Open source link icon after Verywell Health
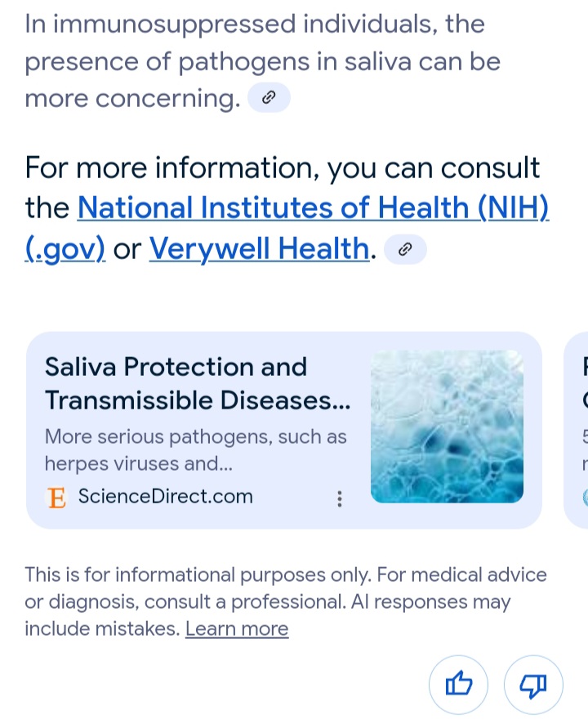Screen dimensions: 588x728 coord(405,249)
